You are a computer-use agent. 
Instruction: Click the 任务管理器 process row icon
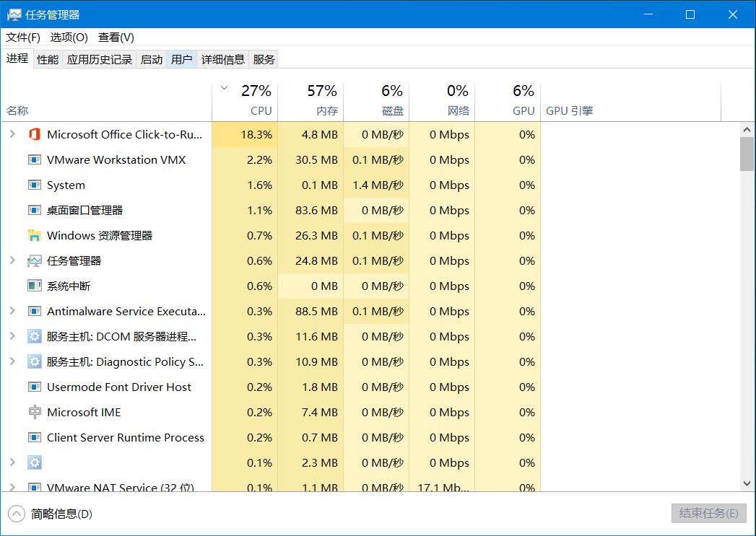pos(34,260)
